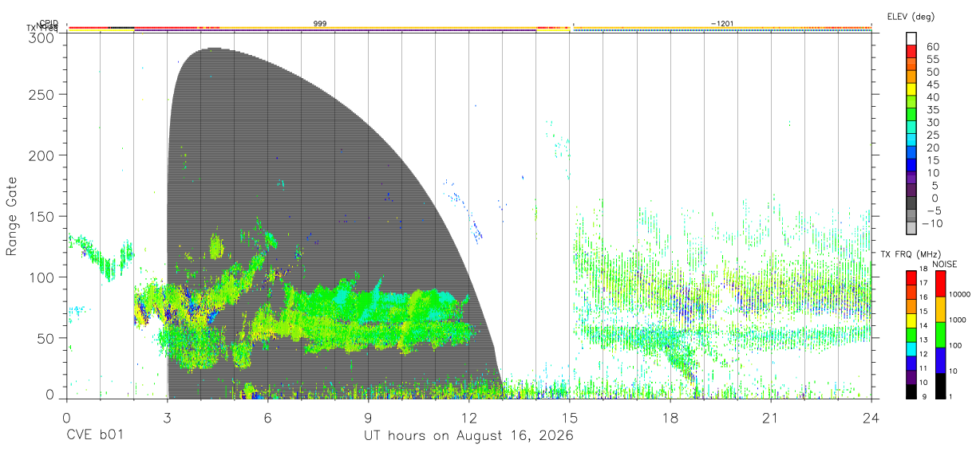The image size is (980, 452).
Task: Select the black bottom segment of TX FRQ bar
Action: click(x=911, y=391)
